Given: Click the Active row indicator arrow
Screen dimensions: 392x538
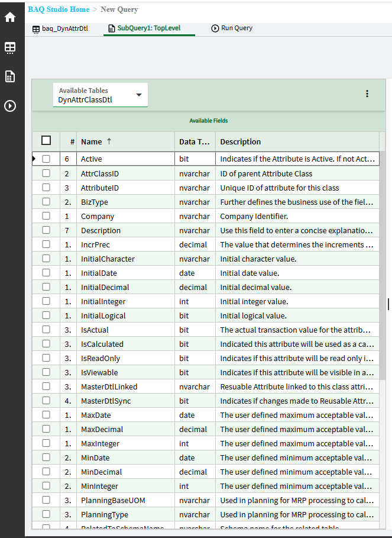Looking at the screenshot, I should [34, 159].
